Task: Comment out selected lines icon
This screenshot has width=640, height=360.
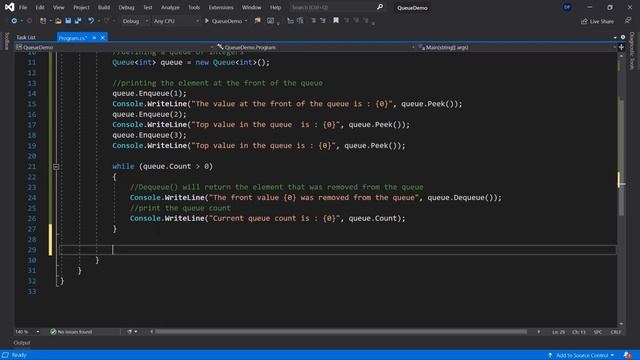Action: (x=313, y=21)
